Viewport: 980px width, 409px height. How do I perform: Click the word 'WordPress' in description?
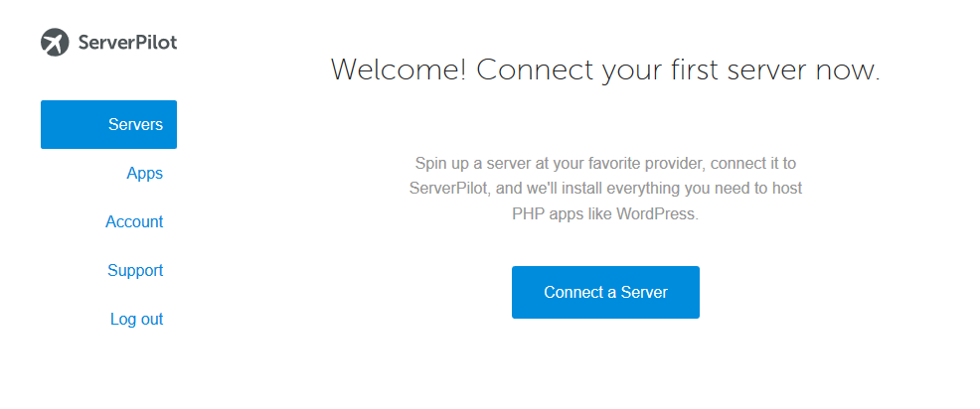coord(656,213)
